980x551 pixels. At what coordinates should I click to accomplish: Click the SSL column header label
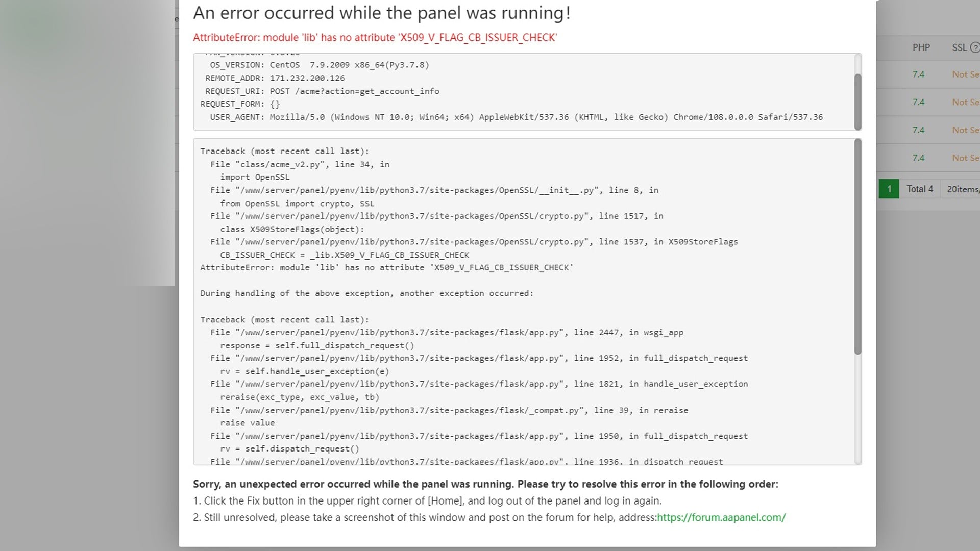coord(959,47)
